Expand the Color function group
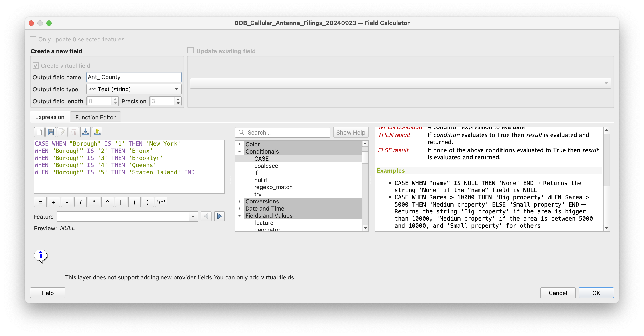 [x=240, y=144]
